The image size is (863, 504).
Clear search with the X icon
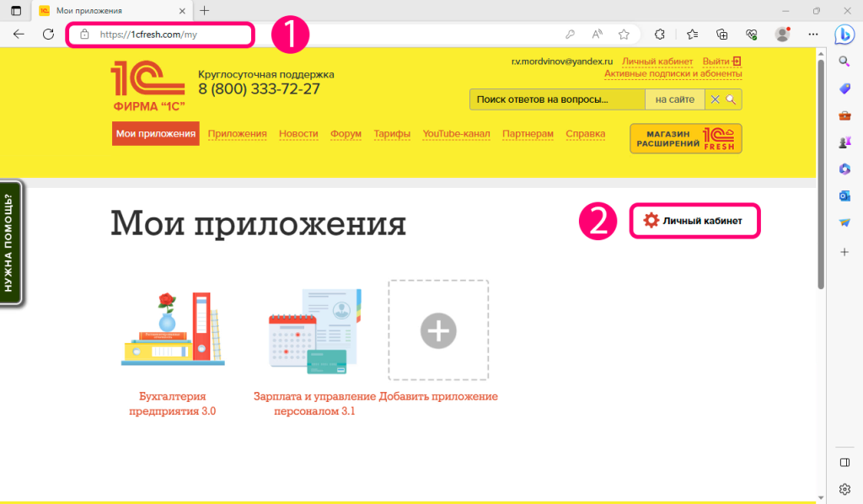coord(715,99)
